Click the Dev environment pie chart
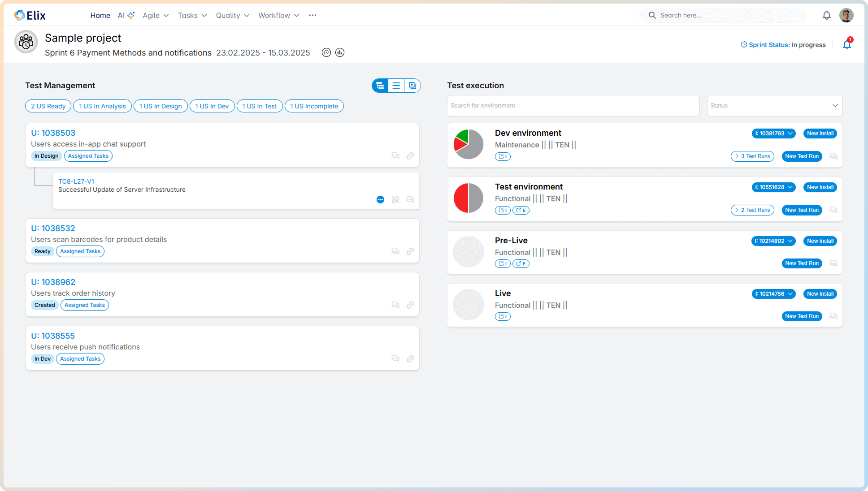 (x=469, y=144)
